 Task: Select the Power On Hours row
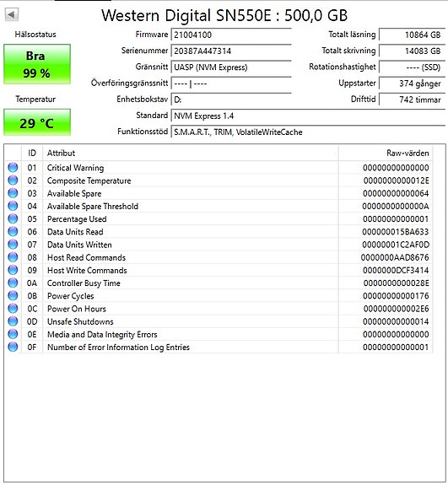click(x=219, y=309)
